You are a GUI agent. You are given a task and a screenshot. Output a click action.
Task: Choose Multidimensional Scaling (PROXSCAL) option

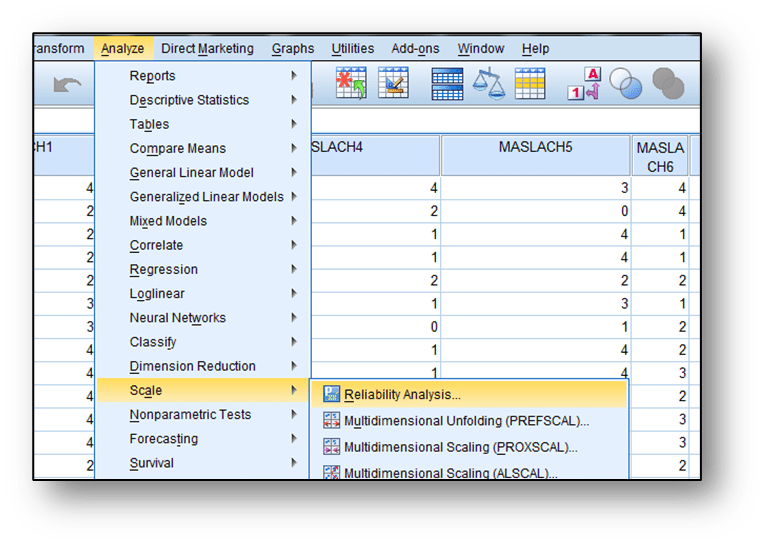click(x=460, y=447)
